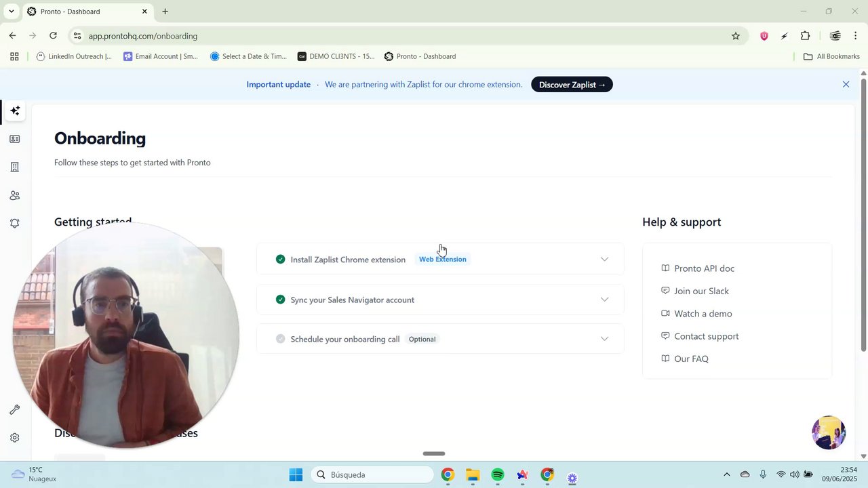Click the chat icon beside Join our Slack
This screenshot has width=868, height=488.
coord(665,291)
